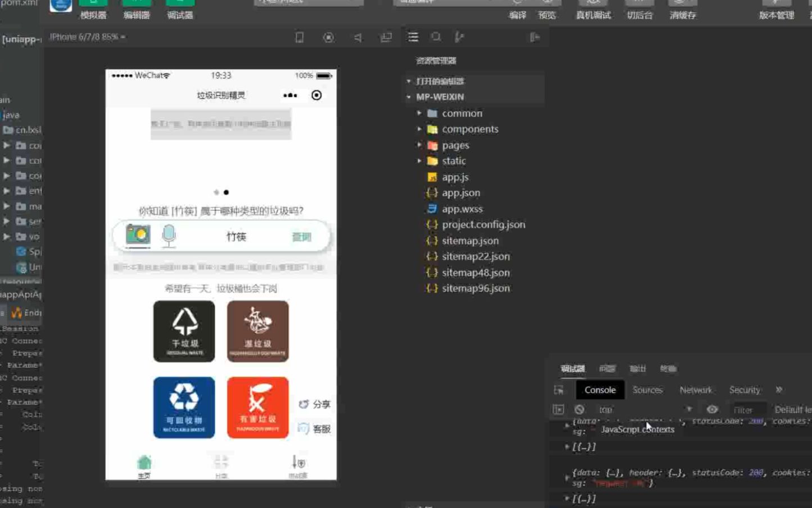Switch to the Sources tab
This screenshot has height=508, width=812.
[x=647, y=389]
